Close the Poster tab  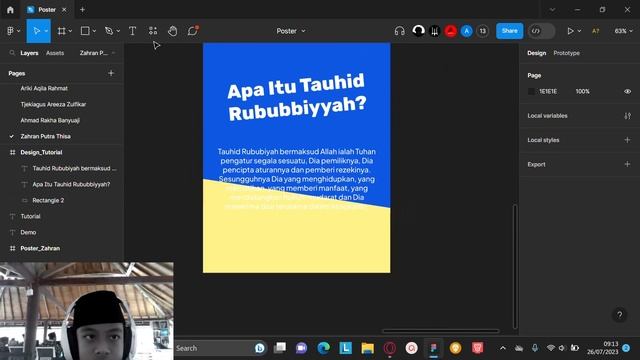[64, 9]
